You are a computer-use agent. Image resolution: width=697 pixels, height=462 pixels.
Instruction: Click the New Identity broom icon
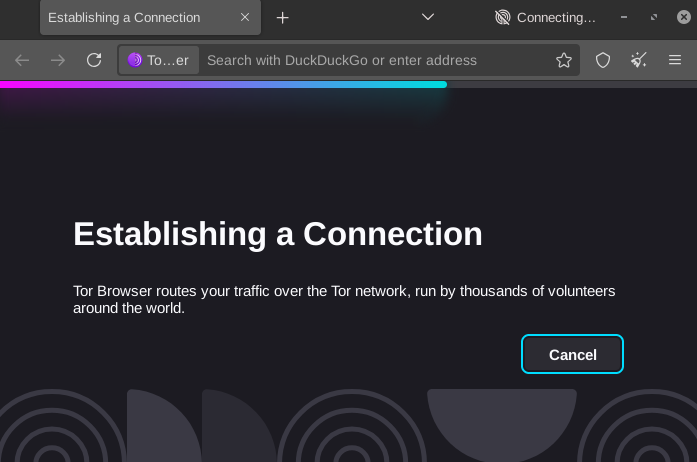(639, 60)
